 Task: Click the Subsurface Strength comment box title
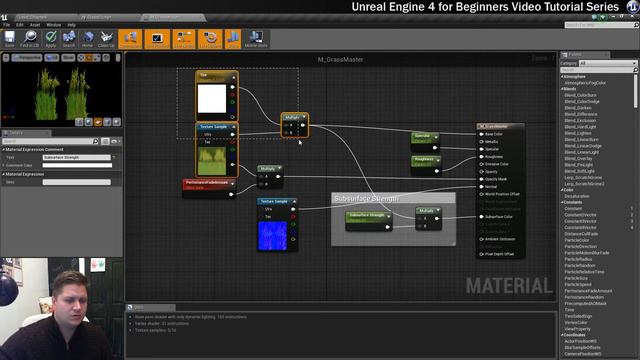[x=366, y=199]
